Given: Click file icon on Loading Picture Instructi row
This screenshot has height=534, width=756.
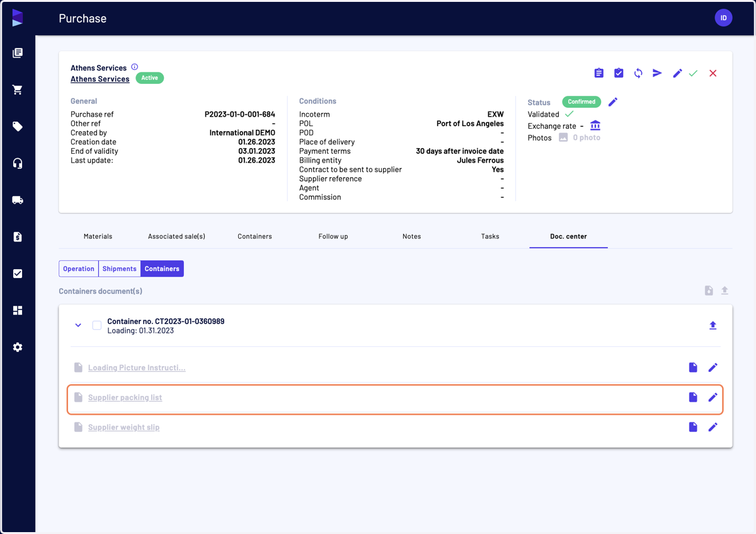Looking at the screenshot, I should click(693, 368).
